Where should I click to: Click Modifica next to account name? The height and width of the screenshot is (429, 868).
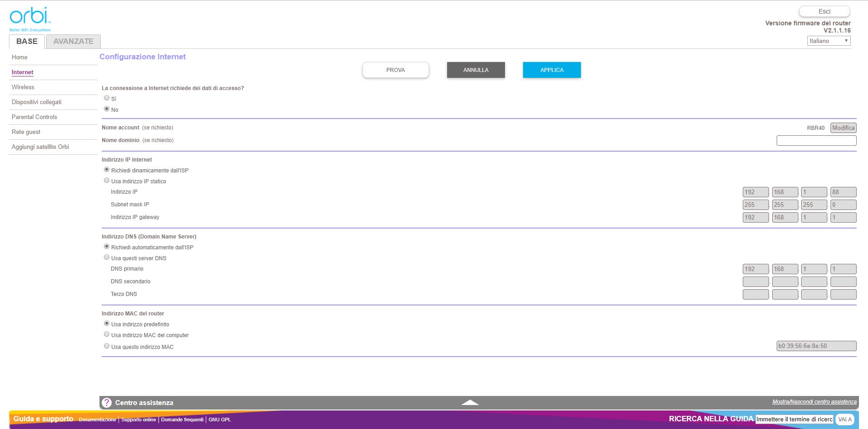click(843, 128)
